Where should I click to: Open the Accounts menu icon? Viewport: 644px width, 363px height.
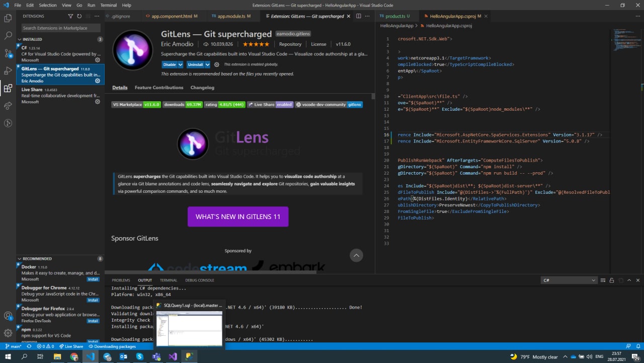point(8,316)
